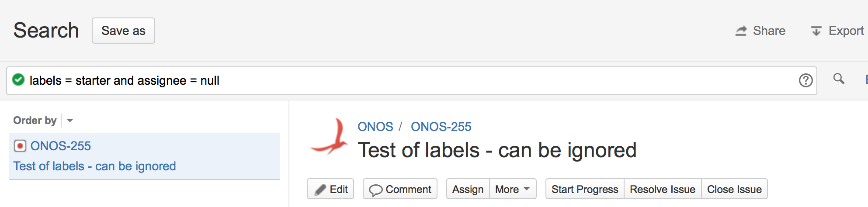868x207 pixels.
Task: Click the Resolve Issue button
Action: [x=662, y=189]
